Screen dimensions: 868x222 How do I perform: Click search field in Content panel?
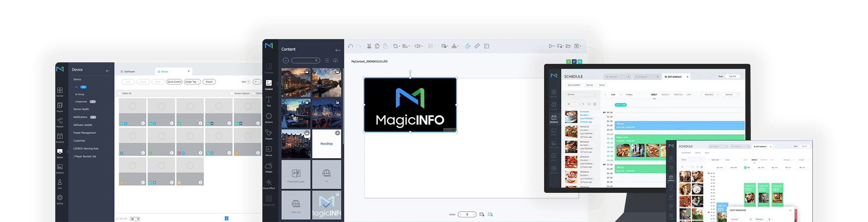[x=306, y=60]
